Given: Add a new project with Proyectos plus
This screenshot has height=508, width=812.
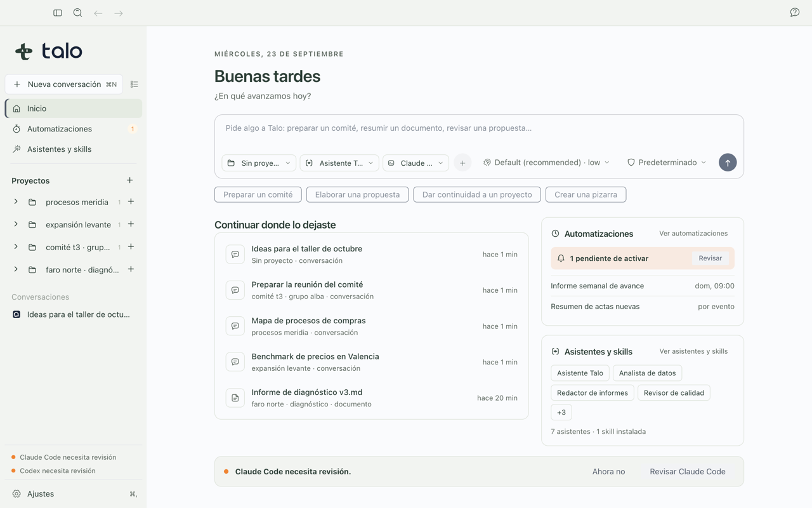Looking at the screenshot, I should [x=130, y=180].
